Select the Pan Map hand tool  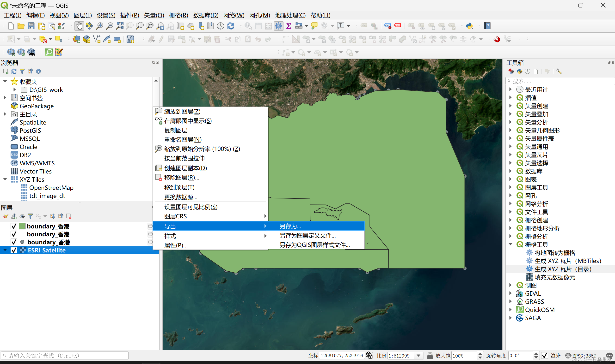[x=79, y=26]
